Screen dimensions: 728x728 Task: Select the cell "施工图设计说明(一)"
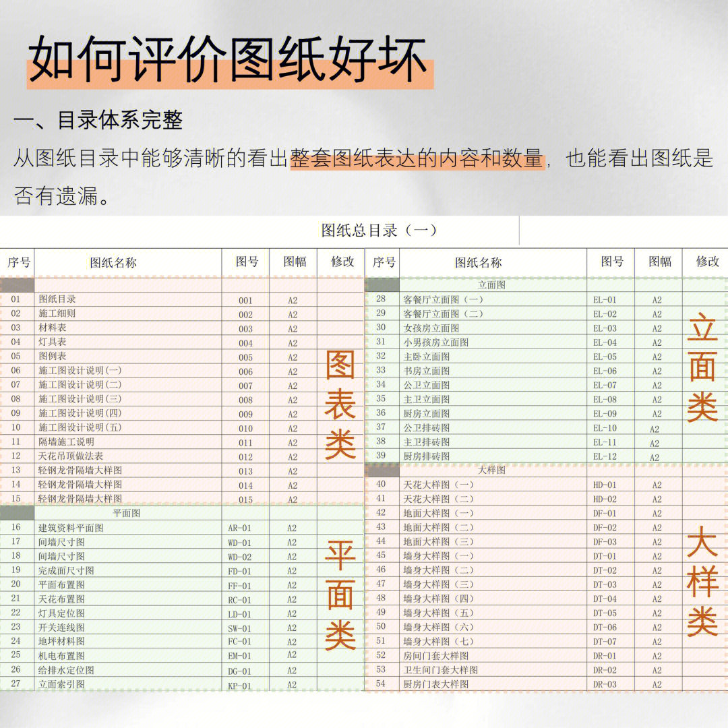(80, 371)
